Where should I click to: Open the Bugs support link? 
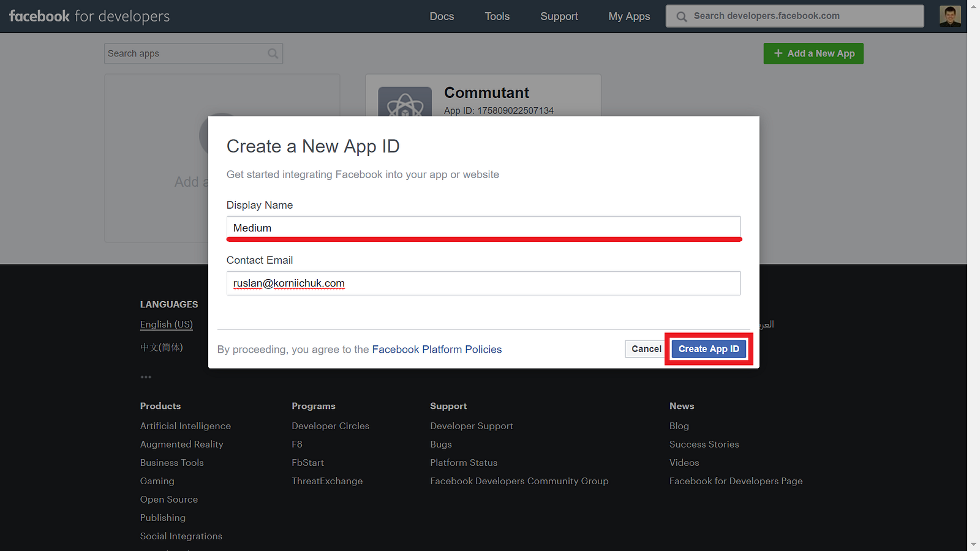441,444
